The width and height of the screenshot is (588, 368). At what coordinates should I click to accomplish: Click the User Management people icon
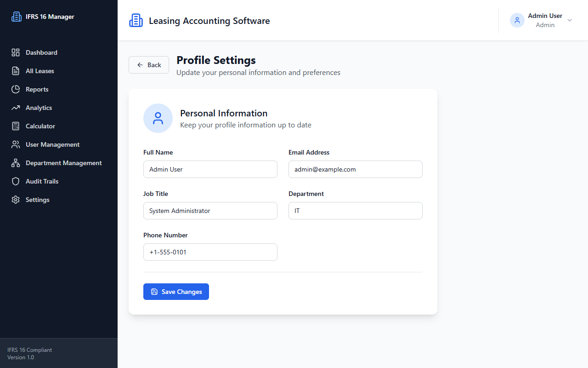point(16,144)
